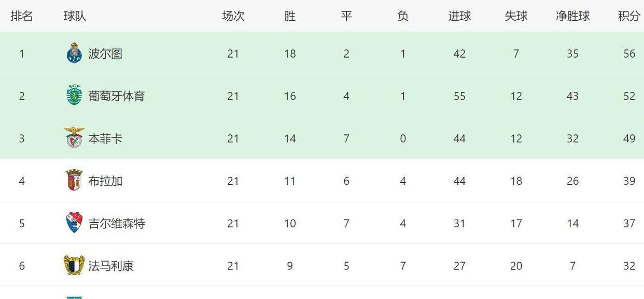The image size is (644, 299).
Task: Open the 本菲卡 team name
Action: [105, 139]
